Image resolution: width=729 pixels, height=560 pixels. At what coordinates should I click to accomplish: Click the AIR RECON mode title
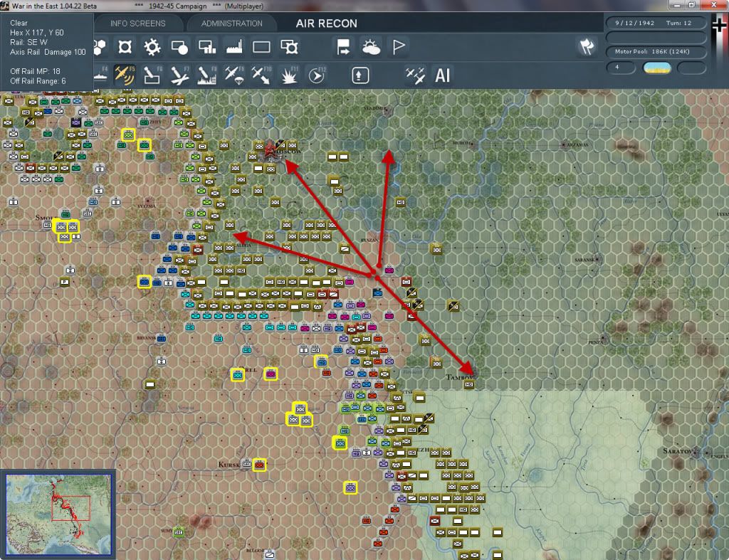(x=327, y=23)
